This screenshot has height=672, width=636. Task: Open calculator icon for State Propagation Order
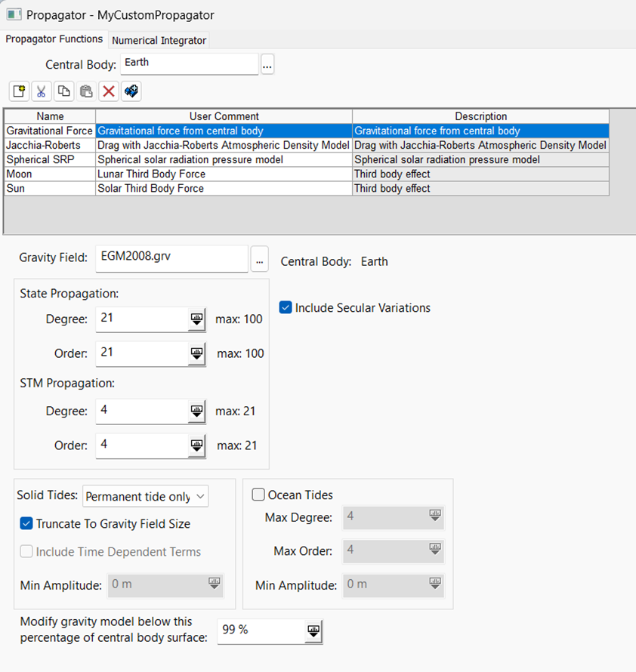[197, 353]
